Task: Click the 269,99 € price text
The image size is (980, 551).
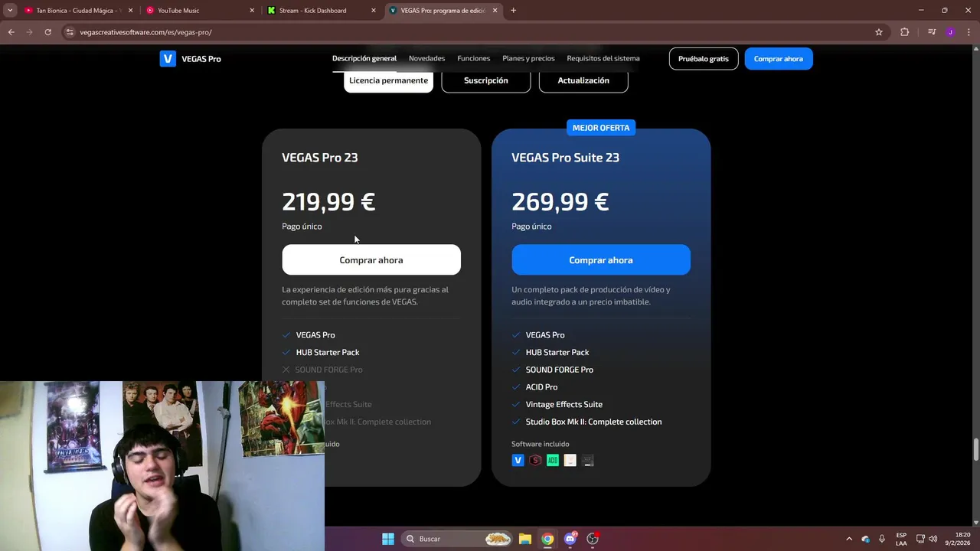Action: (560, 202)
